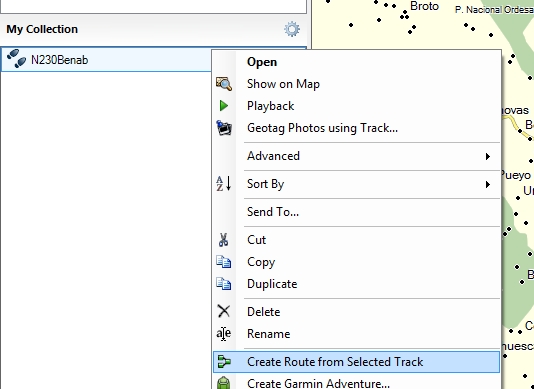This screenshot has height=389, width=534.
Task: Click the Geotag Photos camera icon
Action: tap(224, 128)
